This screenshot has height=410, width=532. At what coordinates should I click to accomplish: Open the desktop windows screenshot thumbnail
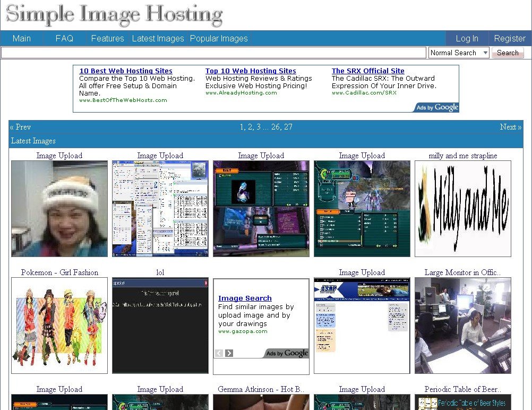coord(160,209)
